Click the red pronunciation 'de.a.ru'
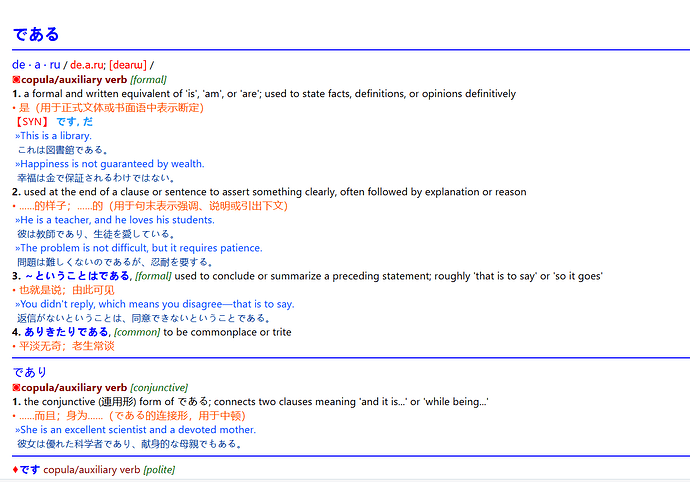Image resolution: width=690 pixels, height=482 pixels. point(87,65)
